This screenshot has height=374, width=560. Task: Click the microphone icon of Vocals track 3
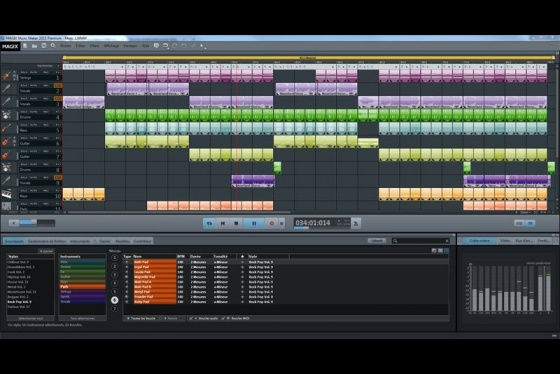[x=6, y=102]
